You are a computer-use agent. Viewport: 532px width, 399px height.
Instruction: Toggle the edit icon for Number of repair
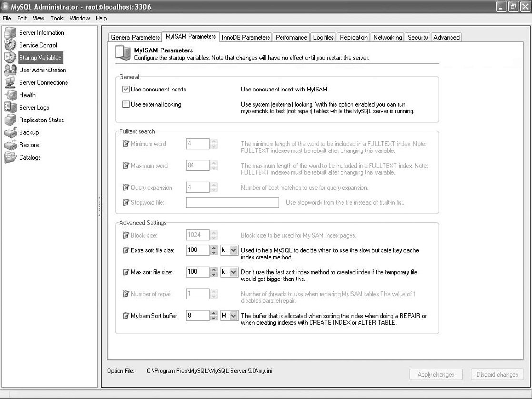[126, 294]
